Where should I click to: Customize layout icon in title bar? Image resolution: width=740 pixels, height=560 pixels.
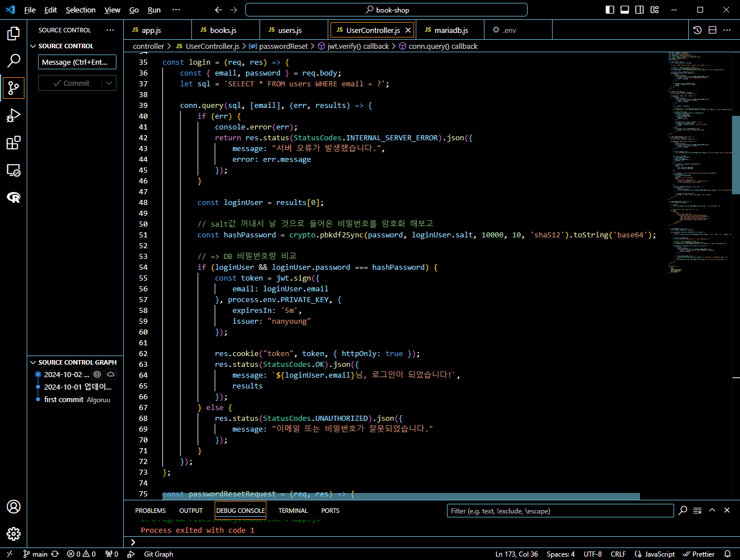pos(654,10)
